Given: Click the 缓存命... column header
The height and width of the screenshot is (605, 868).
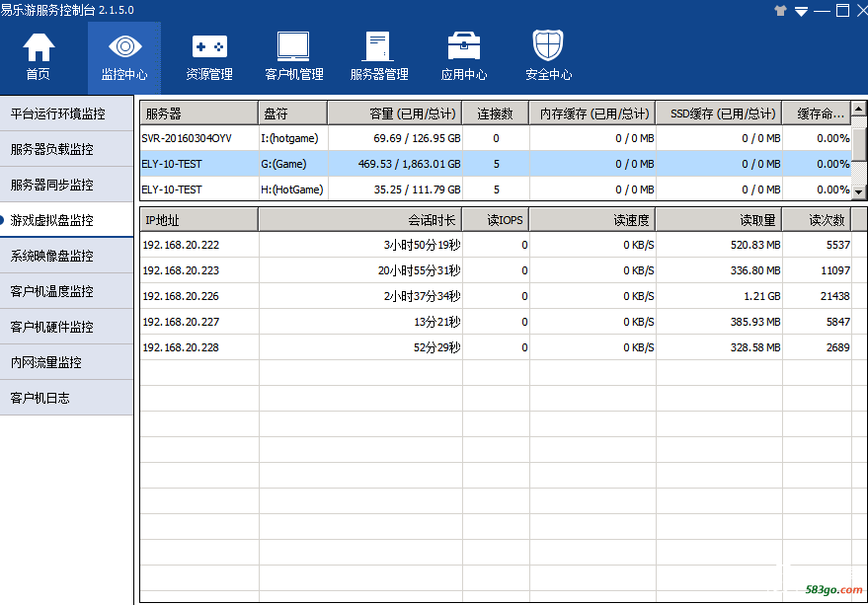Looking at the screenshot, I should click(x=817, y=113).
